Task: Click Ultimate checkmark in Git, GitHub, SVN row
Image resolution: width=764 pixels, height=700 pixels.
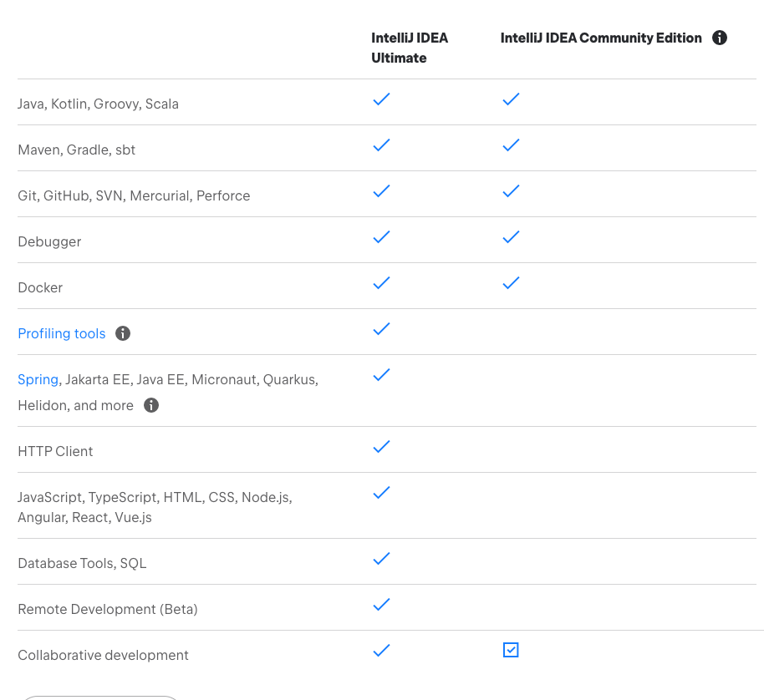Action: [x=381, y=190]
